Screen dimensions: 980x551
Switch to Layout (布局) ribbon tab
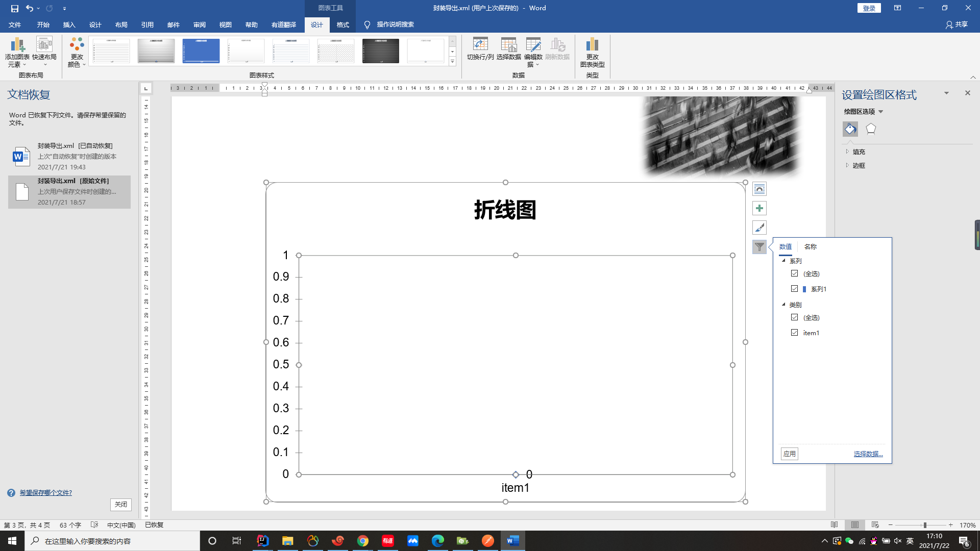coord(121,24)
